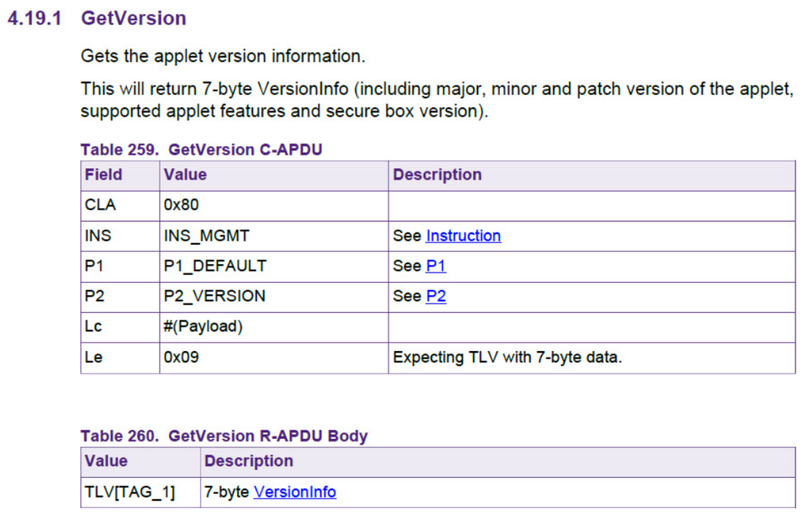Select the Description header in Table 259
Viewport: 812px width, 521px height.
[437, 175]
